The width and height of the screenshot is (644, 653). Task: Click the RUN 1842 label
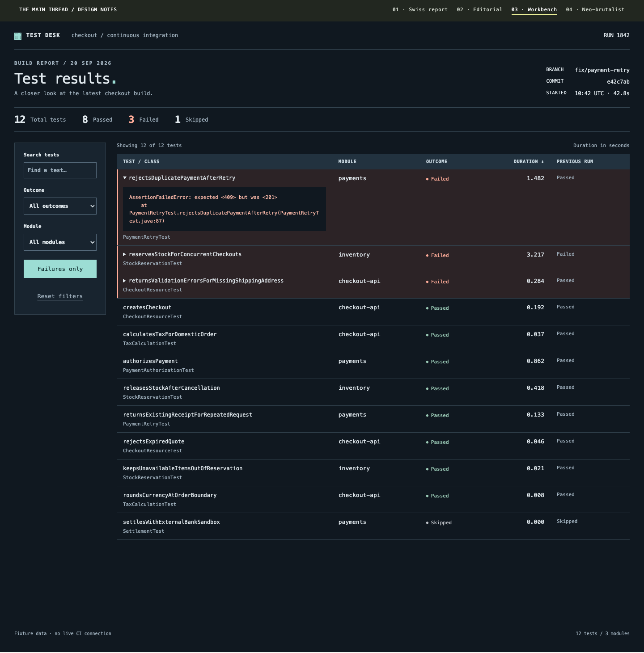(616, 35)
